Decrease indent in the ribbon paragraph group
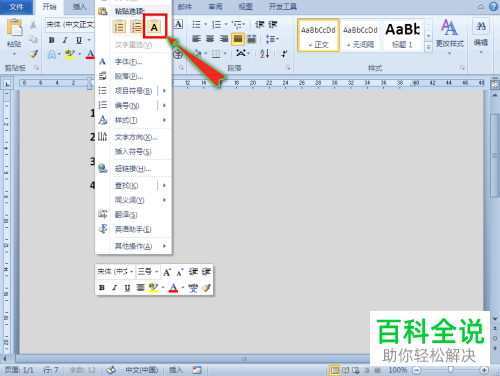This screenshot has width=500, height=376. coord(260,24)
